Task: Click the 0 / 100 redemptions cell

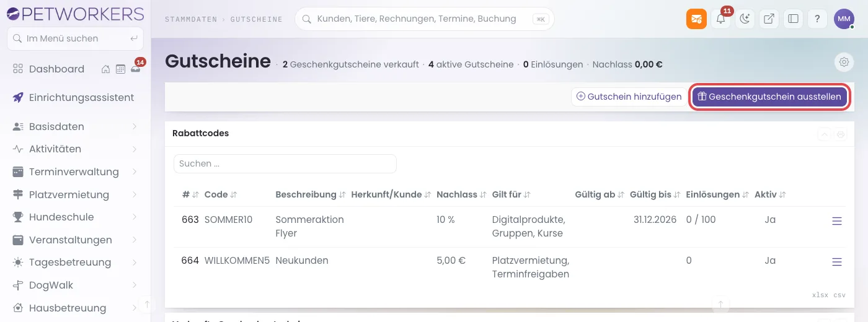Action: [x=701, y=220]
